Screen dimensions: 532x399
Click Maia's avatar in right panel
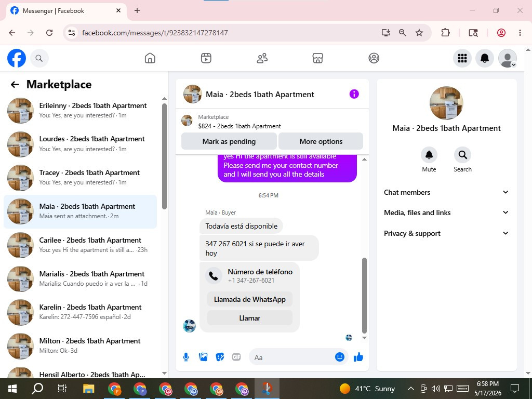click(446, 103)
